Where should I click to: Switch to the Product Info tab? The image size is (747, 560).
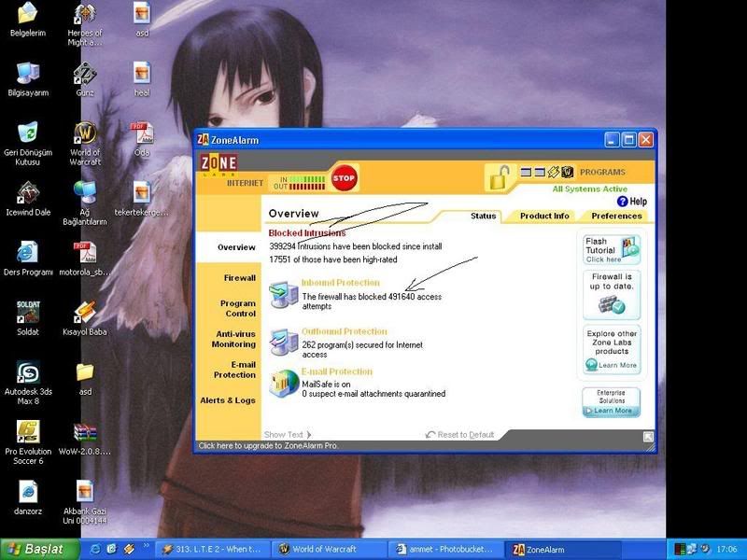(544, 216)
